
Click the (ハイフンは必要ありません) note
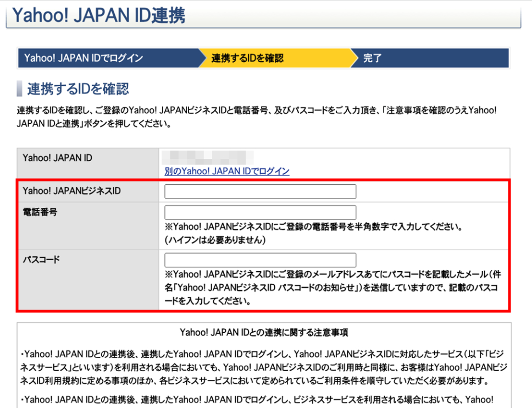pyautogui.click(x=215, y=240)
